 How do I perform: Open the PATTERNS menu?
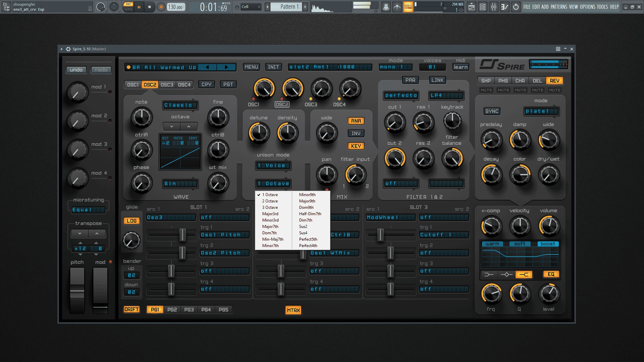(x=559, y=7)
